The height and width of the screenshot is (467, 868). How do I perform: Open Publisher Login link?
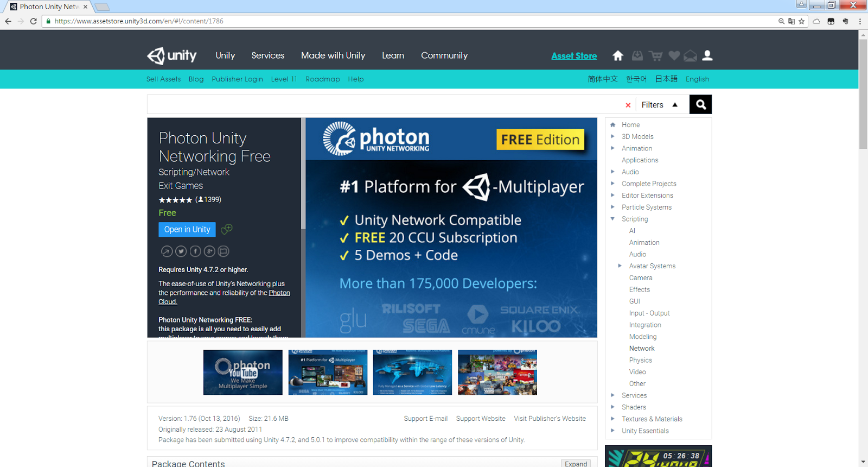click(x=237, y=79)
